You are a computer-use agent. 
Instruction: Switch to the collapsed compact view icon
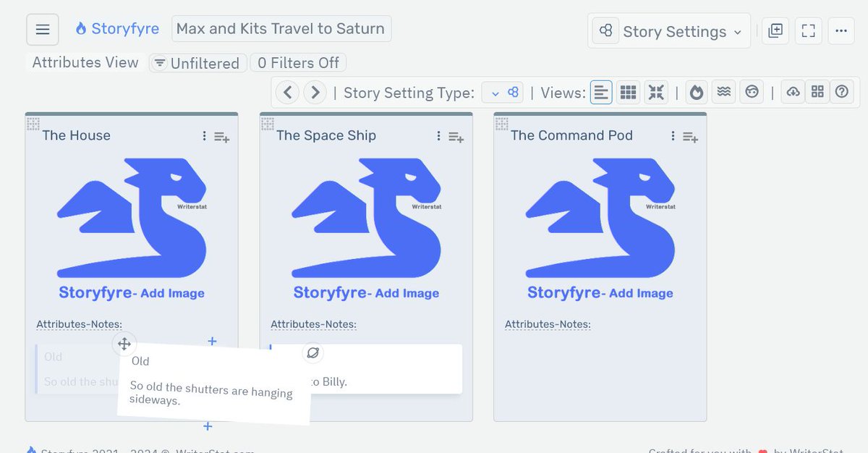656,93
